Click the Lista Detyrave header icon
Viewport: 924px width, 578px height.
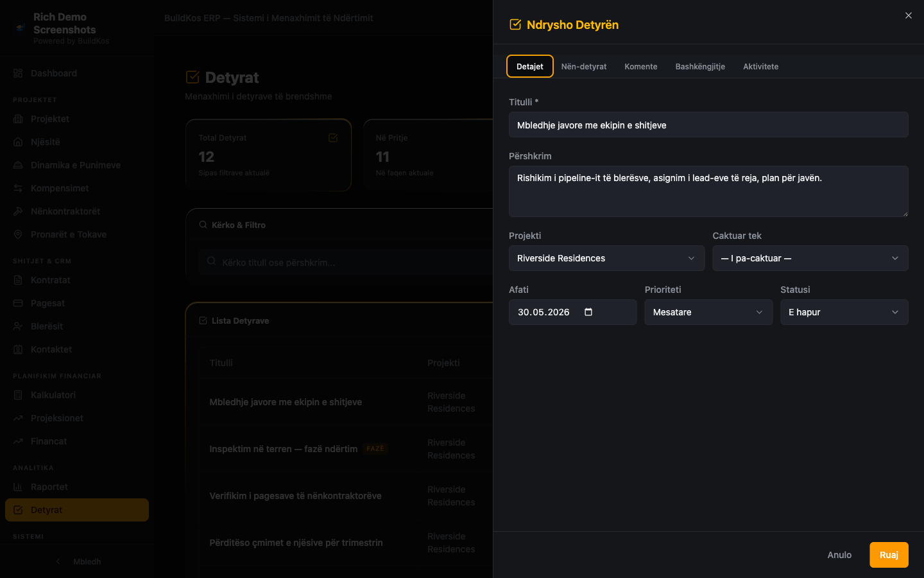coord(203,320)
